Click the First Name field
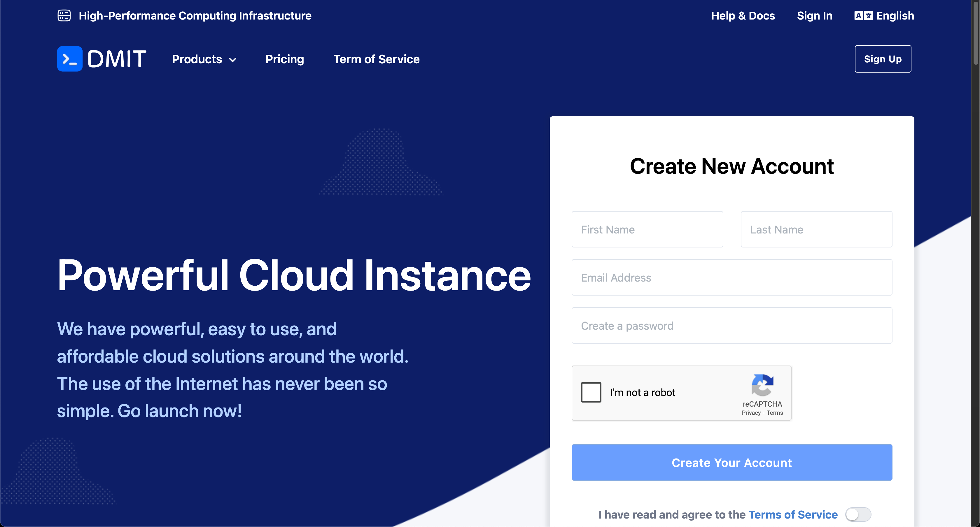The width and height of the screenshot is (980, 527). click(x=647, y=230)
